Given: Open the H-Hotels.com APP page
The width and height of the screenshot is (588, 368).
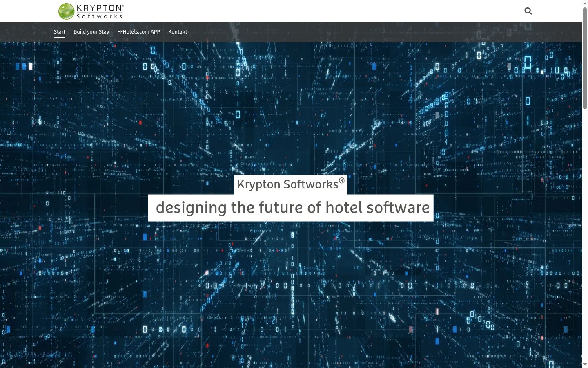Looking at the screenshot, I should (x=139, y=32).
